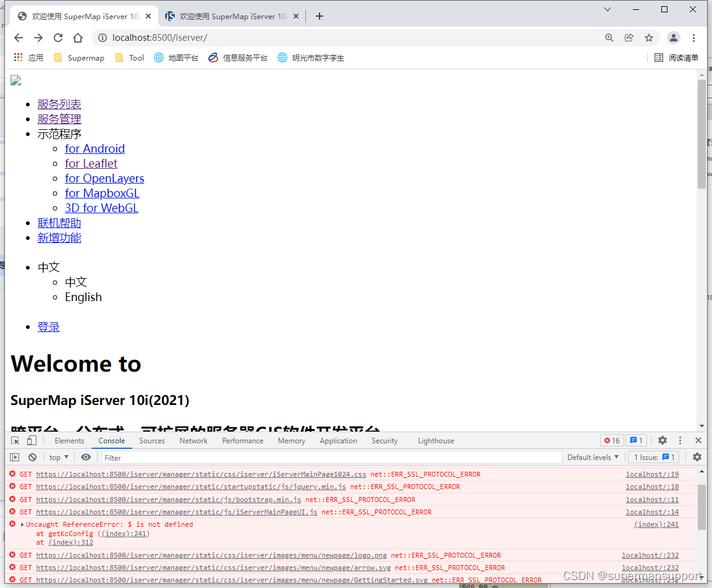Open DevTools customize three-dot menu
712x588 pixels.
(x=680, y=440)
